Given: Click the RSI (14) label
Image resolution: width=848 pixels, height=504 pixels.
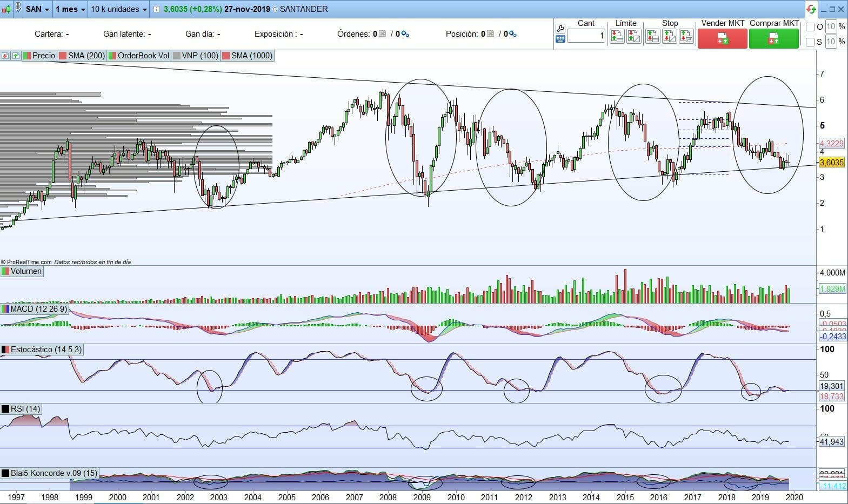Looking at the screenshot, I should pyautogui.click(x=25, y=409).
